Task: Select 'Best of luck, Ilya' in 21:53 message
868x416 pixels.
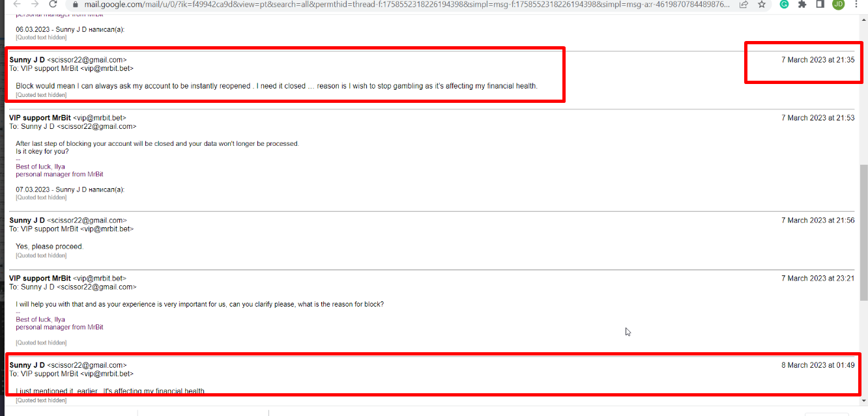Action: pos(40,167)
